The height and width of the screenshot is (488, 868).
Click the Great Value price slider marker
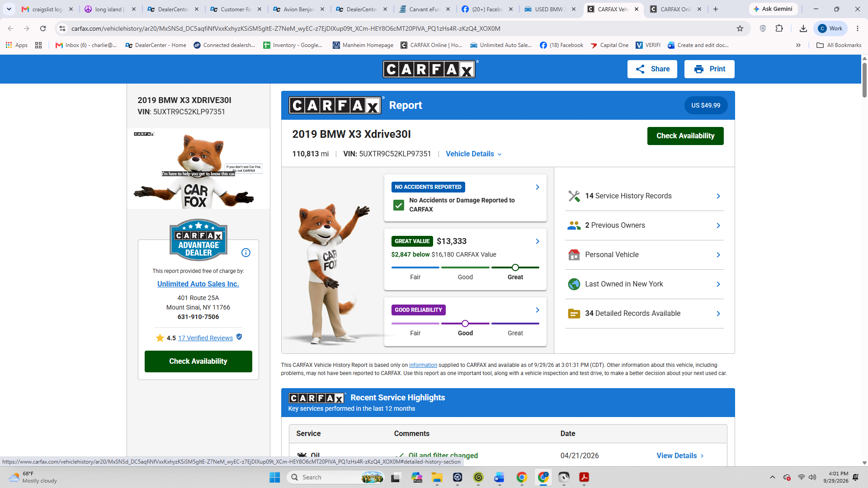(x=515, y=267)
